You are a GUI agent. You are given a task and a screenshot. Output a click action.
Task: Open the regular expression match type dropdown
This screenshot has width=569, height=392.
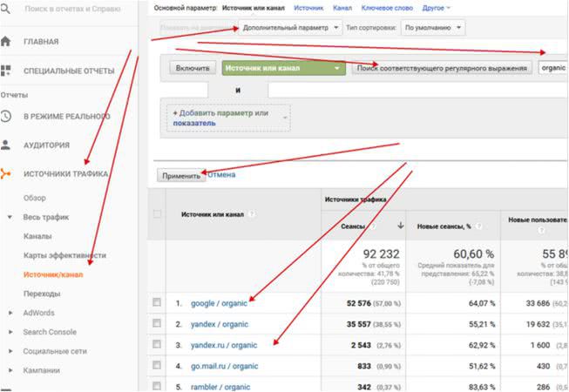coord(442,68)
